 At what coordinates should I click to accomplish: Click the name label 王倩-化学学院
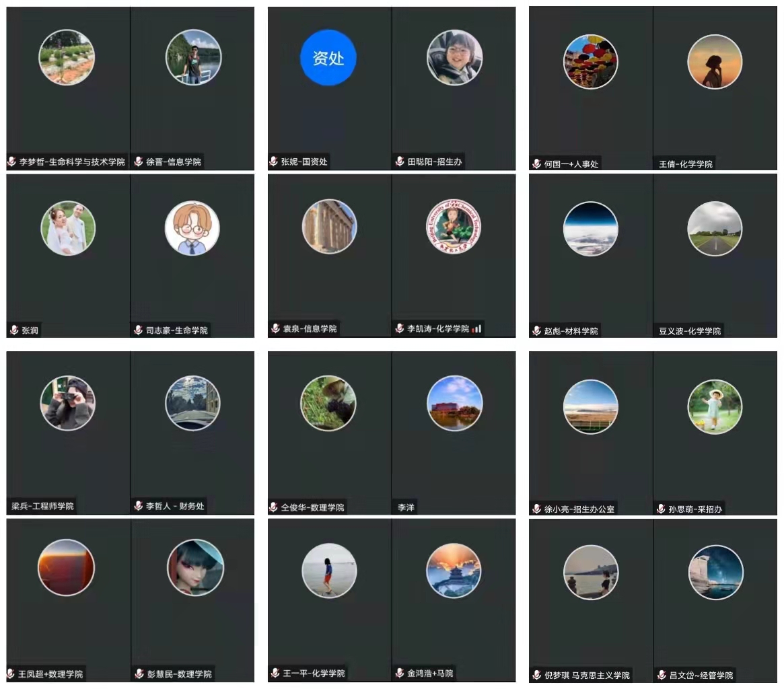point(686,164)
